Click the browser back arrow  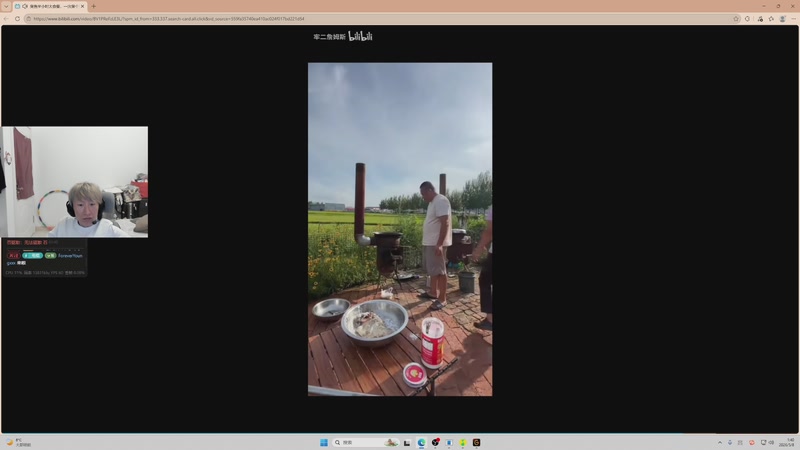pos(6,19)
